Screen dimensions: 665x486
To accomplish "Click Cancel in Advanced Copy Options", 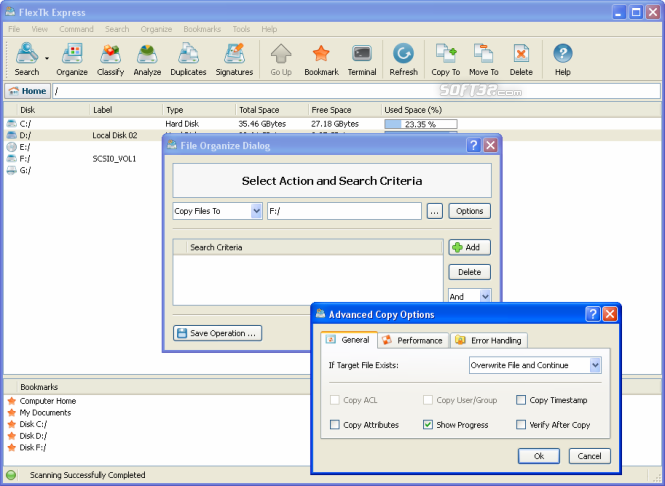I will [x=590, y=456].
